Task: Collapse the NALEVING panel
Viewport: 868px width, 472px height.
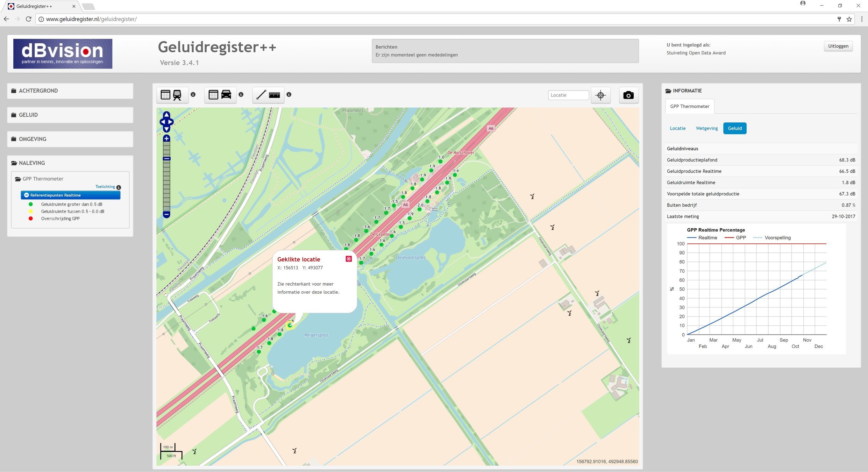Action: coord(32,163)
